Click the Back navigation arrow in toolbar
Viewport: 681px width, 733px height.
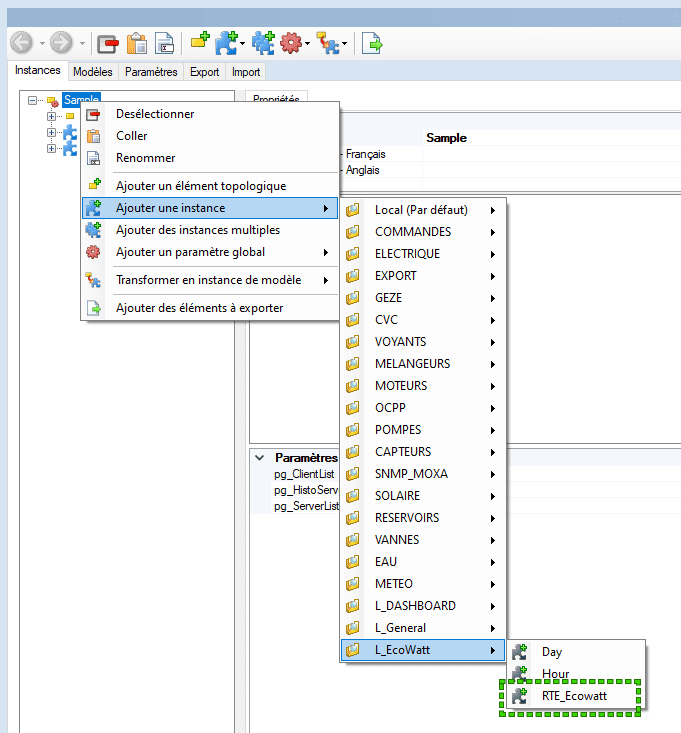pyautogui.click(x=22, y=43)
